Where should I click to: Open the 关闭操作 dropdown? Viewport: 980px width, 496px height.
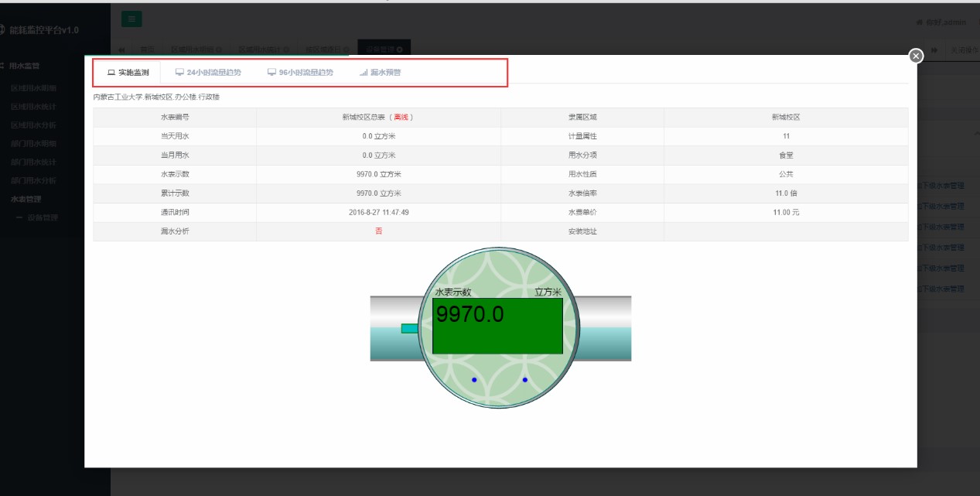coord(964,50)
